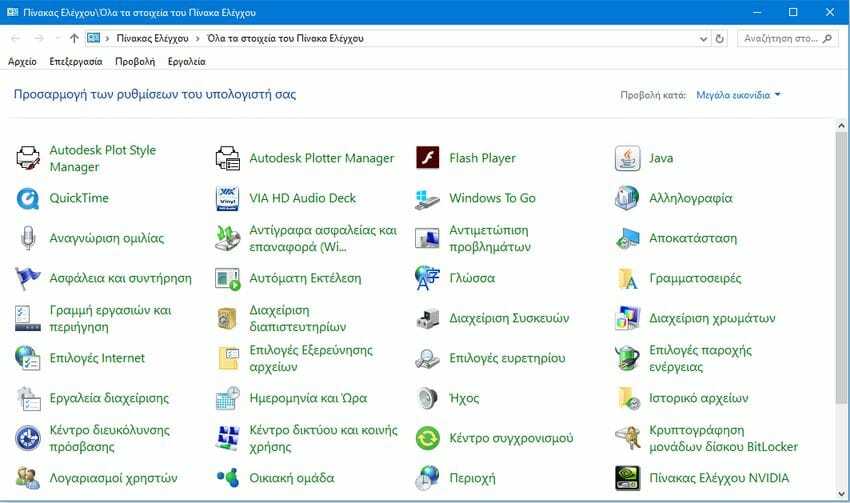Open the Java coffee cup icon
The height and width of the screenshot is (503, 850).
628,158
